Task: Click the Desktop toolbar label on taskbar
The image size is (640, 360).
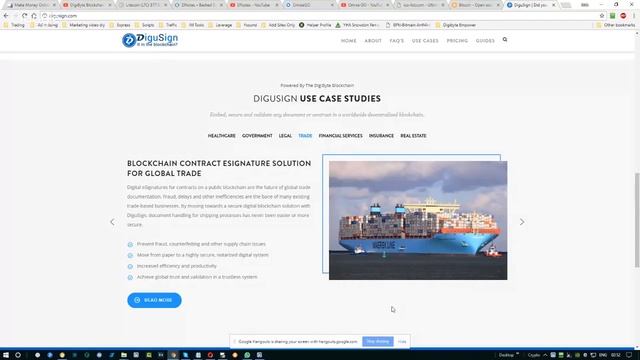Action: coord(506,355)
